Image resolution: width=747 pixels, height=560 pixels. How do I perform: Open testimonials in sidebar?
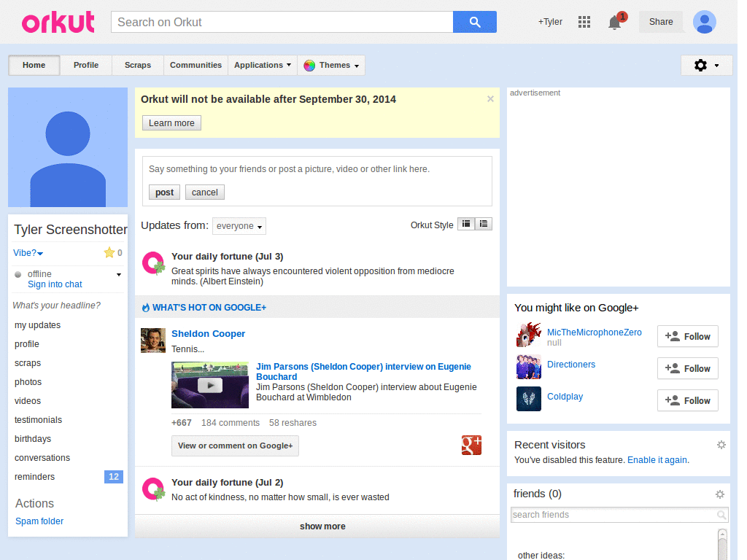pos(38,420)
